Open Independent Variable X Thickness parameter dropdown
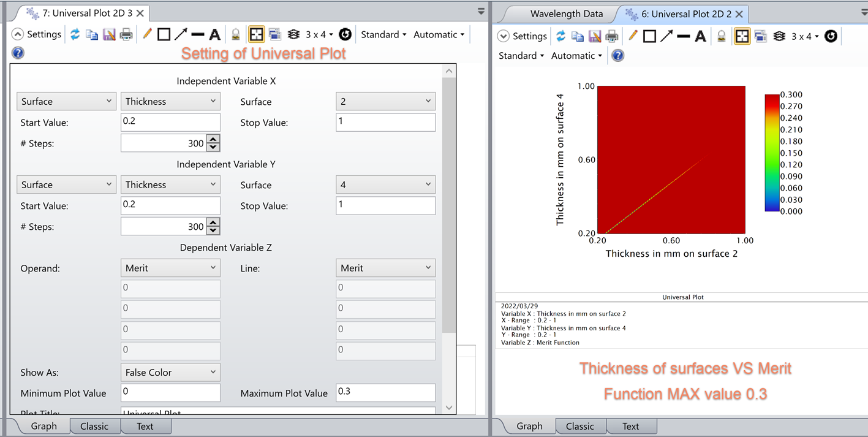This screenshot has height=437, width=868. [170, 101]
